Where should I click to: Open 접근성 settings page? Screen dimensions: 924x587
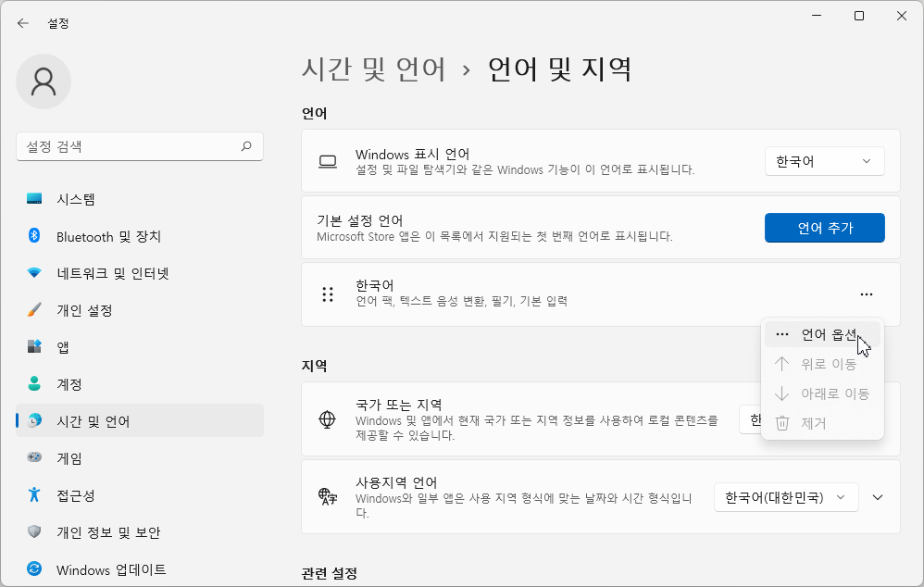(140, 495)
